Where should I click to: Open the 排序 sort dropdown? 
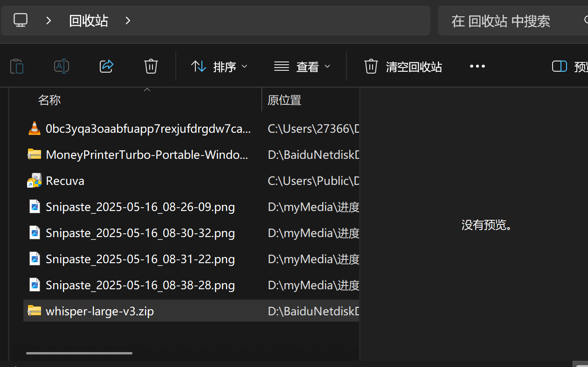219,67
